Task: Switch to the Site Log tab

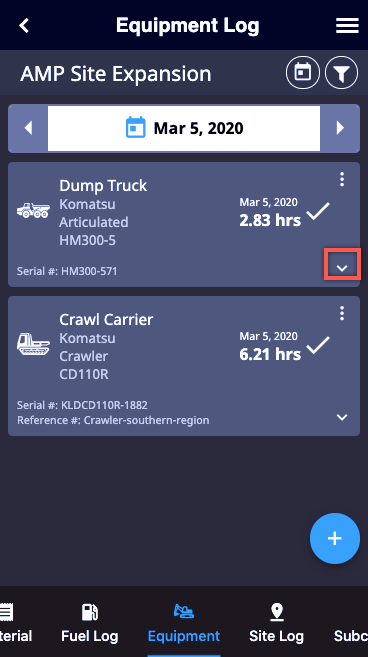Action: pyautogui.click(x=276, y=623)
